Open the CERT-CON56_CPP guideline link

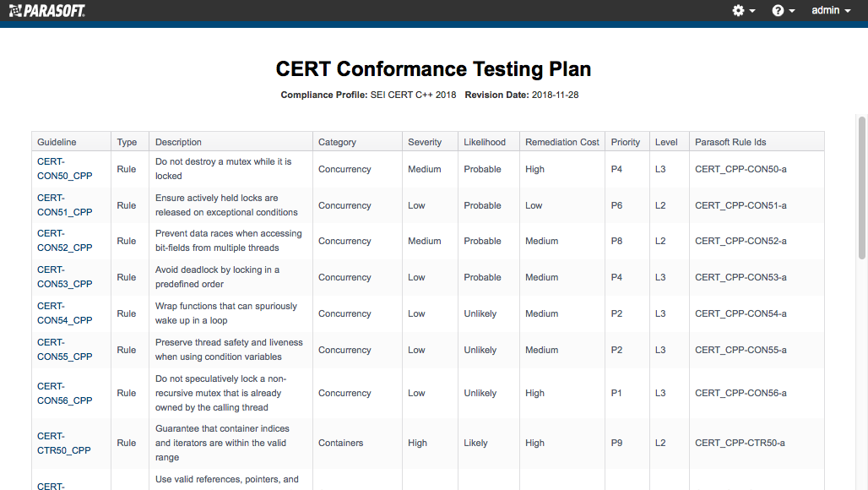(x=64, y=393)
